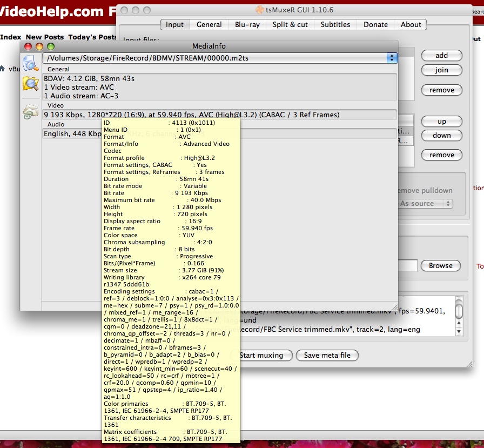The height and width of the screenshot is (448, 484).
Task: Switch to the General tab in tsMuxeR
Action: pyautogui.click(x=209, y=25)
